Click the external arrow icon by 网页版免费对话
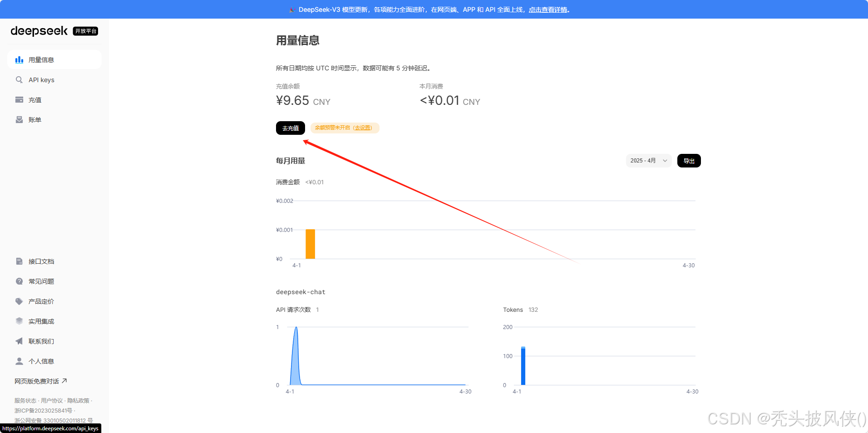The width and height of the screenshot is (868, 433). tap(64, 381)
